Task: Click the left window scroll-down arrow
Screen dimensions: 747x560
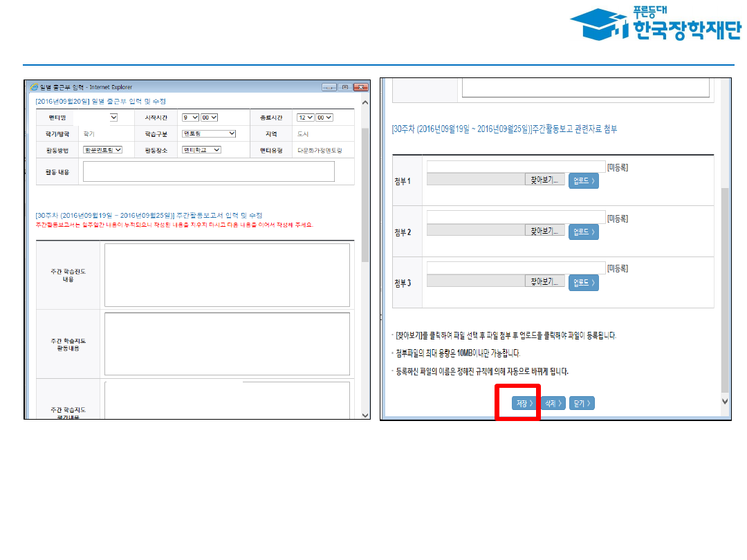Action: [365, 415]
